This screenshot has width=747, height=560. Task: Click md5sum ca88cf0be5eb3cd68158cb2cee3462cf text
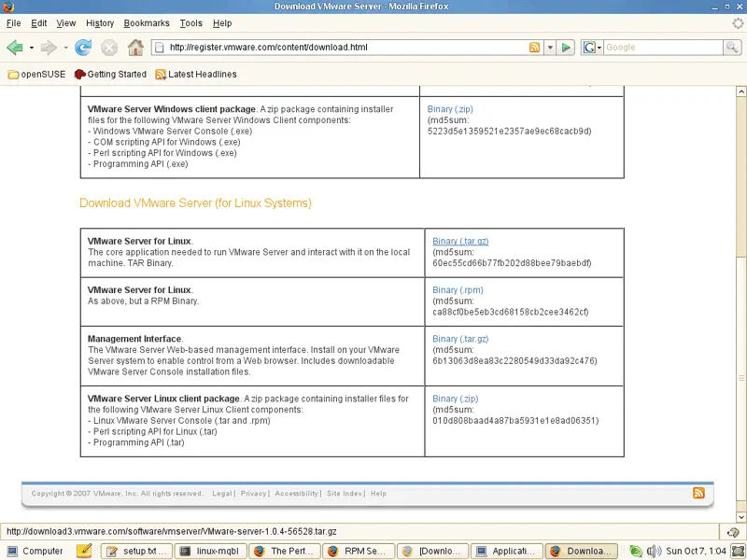(x=511, y=312)
